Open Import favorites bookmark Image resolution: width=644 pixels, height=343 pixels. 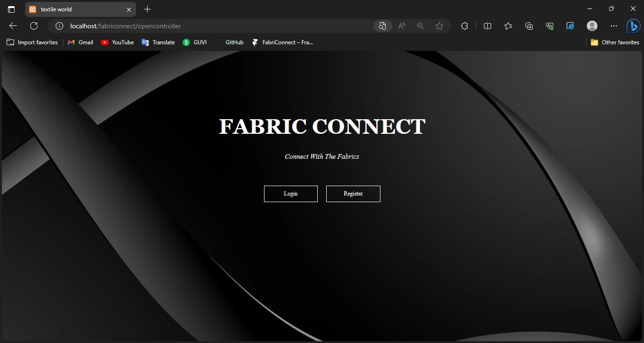pyautogui.click(x=32, y=42)
